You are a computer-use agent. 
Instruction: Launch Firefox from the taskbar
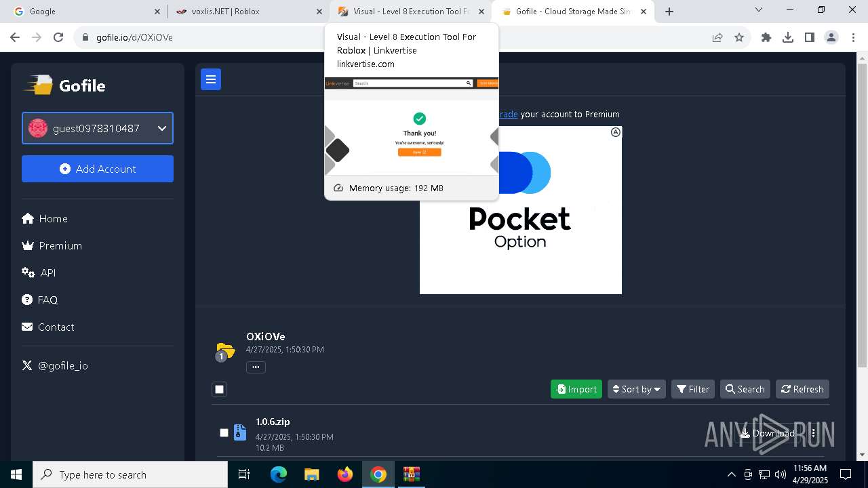click(345, 474)
